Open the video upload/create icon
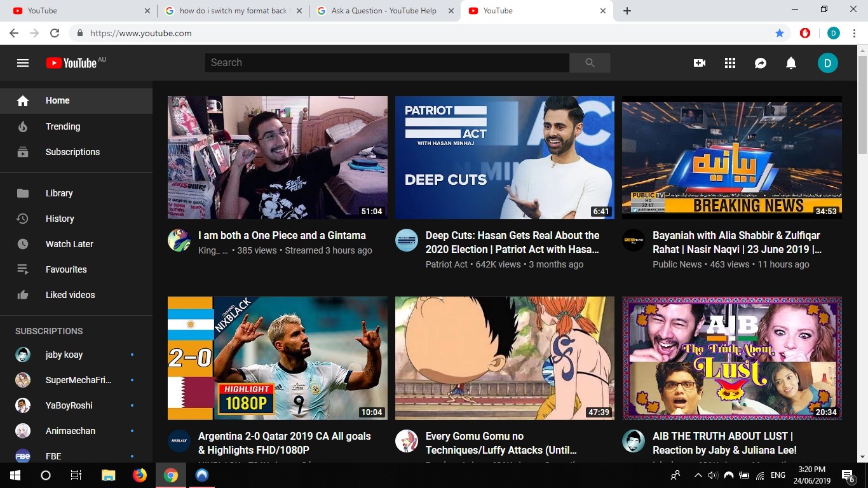This screenshot has height=488, width=868. click(x=699, y=62)
